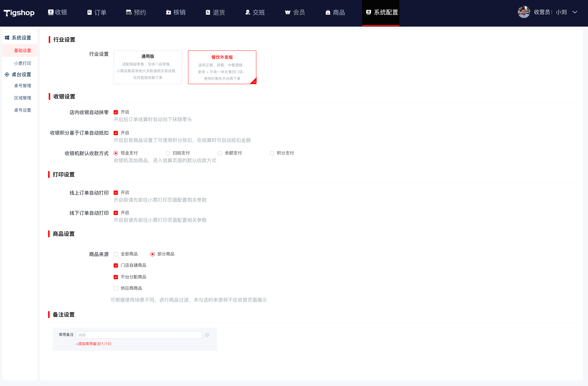This screenshot has width=588, height=386.
Task: Click the 系统配置 gear icon
Action: point(368,12)
